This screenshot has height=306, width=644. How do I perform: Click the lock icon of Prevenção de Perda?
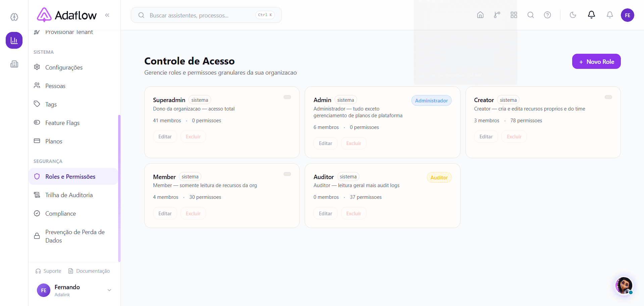point(37,236)
